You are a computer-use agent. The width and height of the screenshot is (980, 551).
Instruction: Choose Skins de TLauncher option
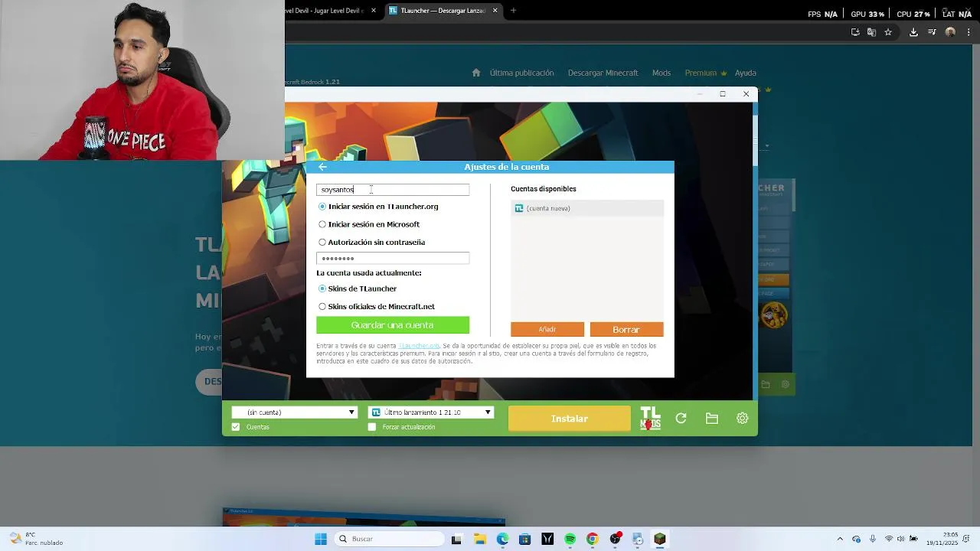pyautogui.click(x=322, y=289)
